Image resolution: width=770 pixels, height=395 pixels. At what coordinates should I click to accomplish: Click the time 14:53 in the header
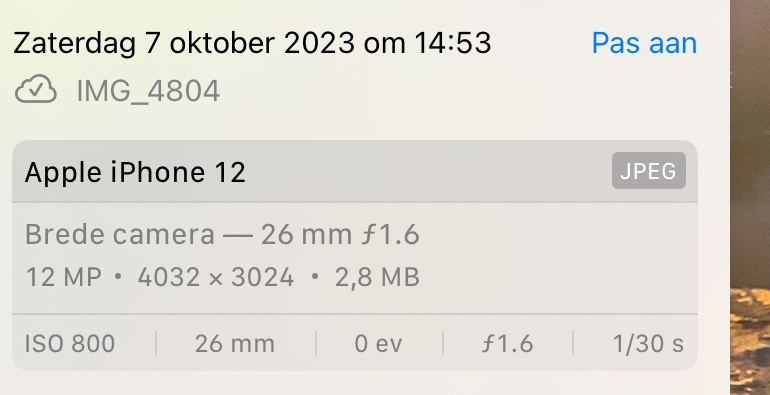click(x=452, y=43)
